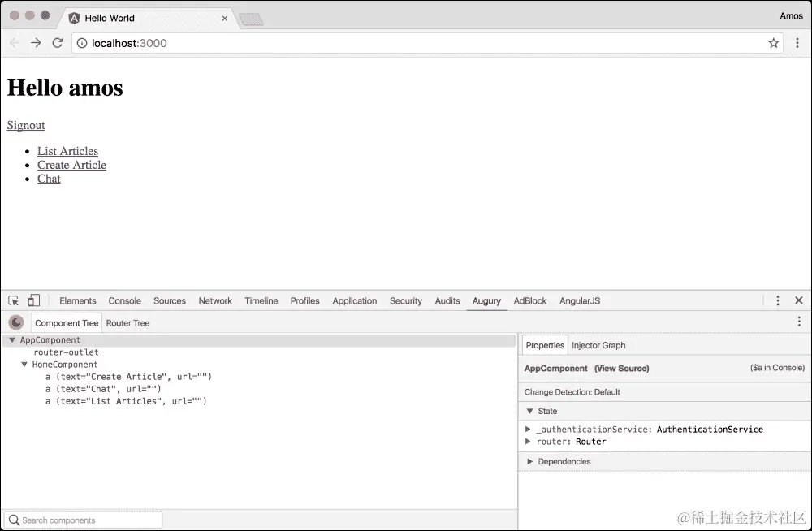Click the Augury logo icon
The height and width of the screenshot is (531, 812).
16,323
